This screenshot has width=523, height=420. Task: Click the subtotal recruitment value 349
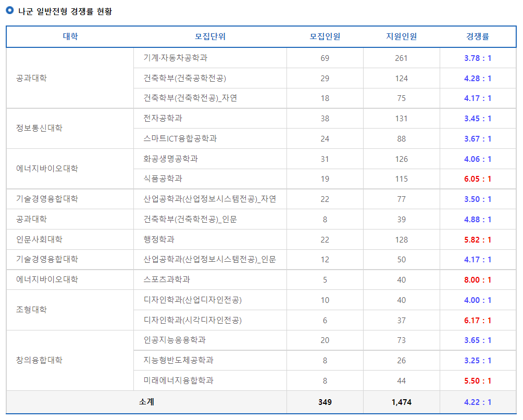[325, 402]
